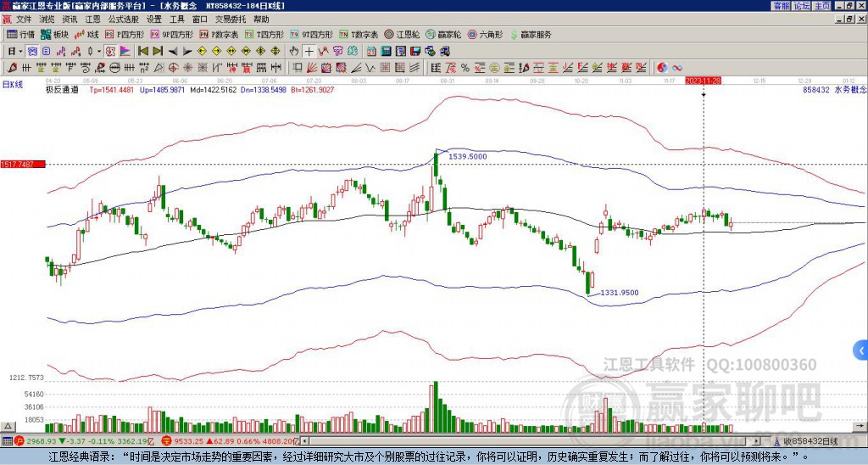
Task: Open the 设置 menu
Action: click(x=154, y=20)
